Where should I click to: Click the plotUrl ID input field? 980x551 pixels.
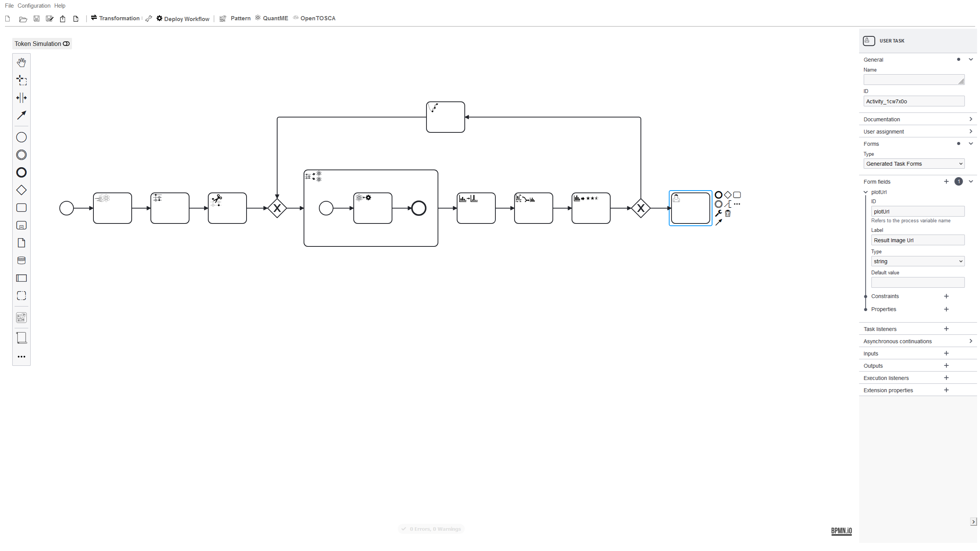pos(917,211)
